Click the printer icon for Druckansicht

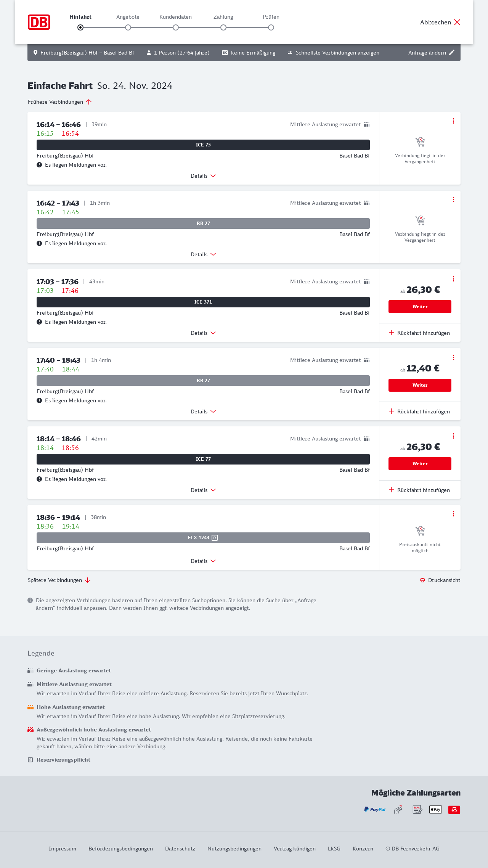point(422,580)
